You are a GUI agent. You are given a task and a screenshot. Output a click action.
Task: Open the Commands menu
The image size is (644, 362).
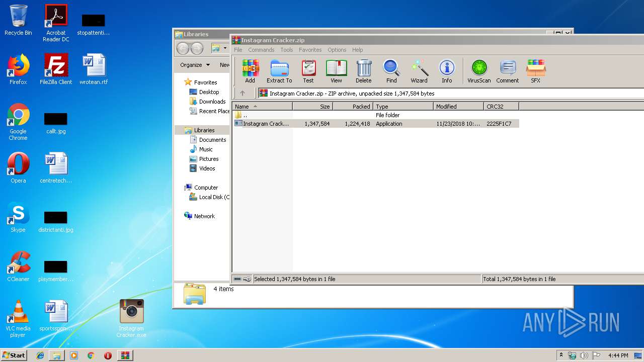(261, 50)
